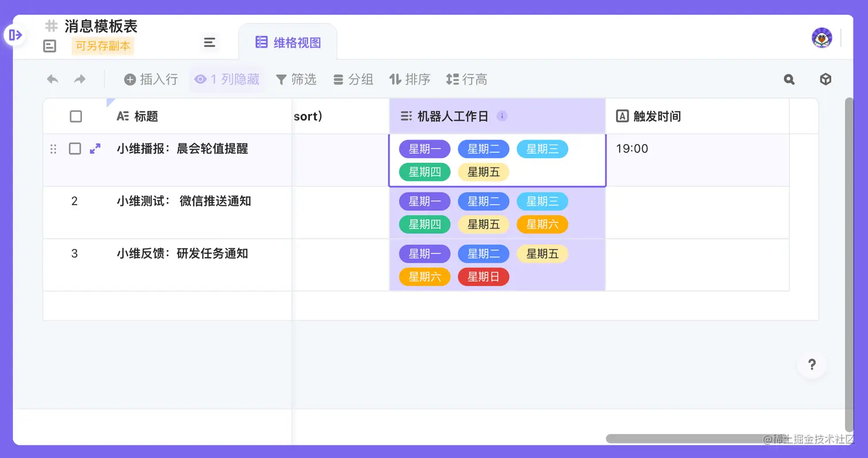868x458 pixels.
Task: Click the orange 星期六 tag in row 2
Action: point(542,224)
